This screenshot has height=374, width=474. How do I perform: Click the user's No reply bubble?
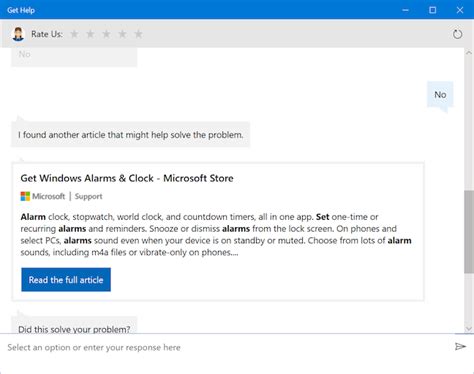click(x=440, y=95)
